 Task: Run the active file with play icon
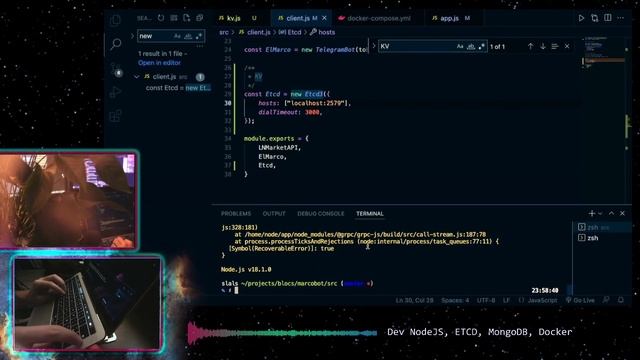pos(581,18)
